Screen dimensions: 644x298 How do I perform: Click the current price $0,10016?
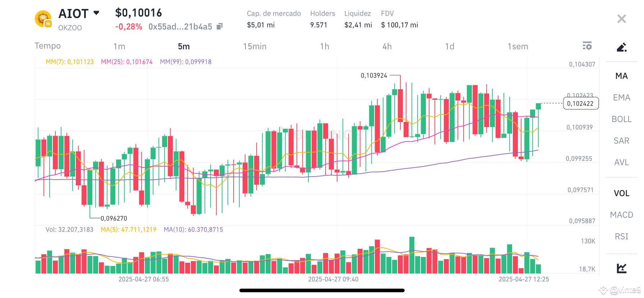[138, 13]
